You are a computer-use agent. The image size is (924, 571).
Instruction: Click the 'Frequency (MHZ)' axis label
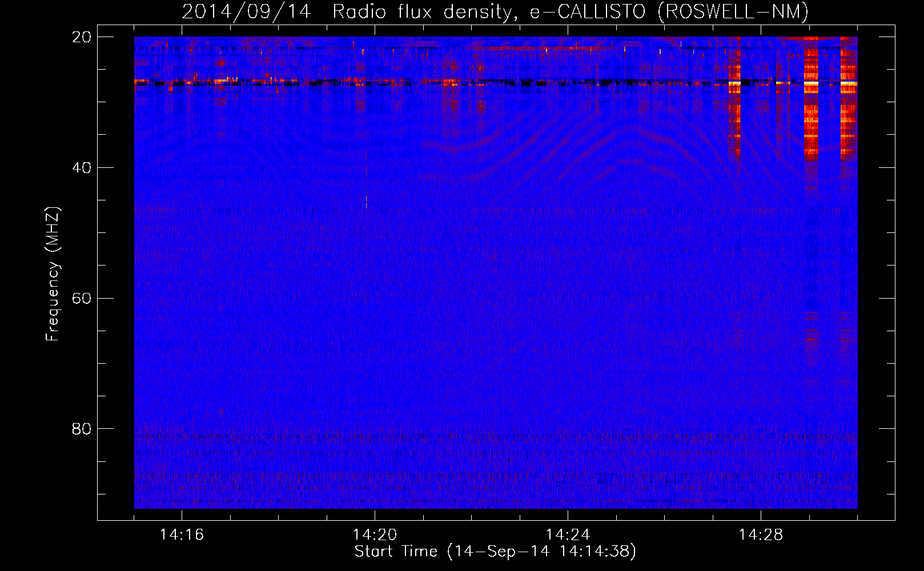click(53, 274)
